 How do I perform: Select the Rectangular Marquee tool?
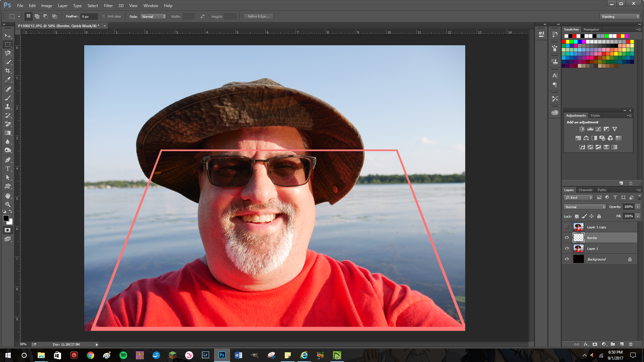[x=8, y=44]
